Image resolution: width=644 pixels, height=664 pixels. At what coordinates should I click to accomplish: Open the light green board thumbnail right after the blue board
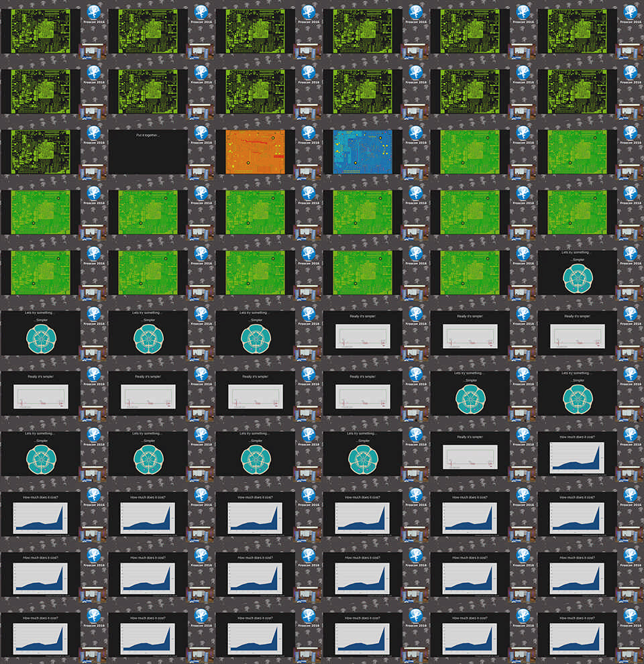tap(470, 152)
